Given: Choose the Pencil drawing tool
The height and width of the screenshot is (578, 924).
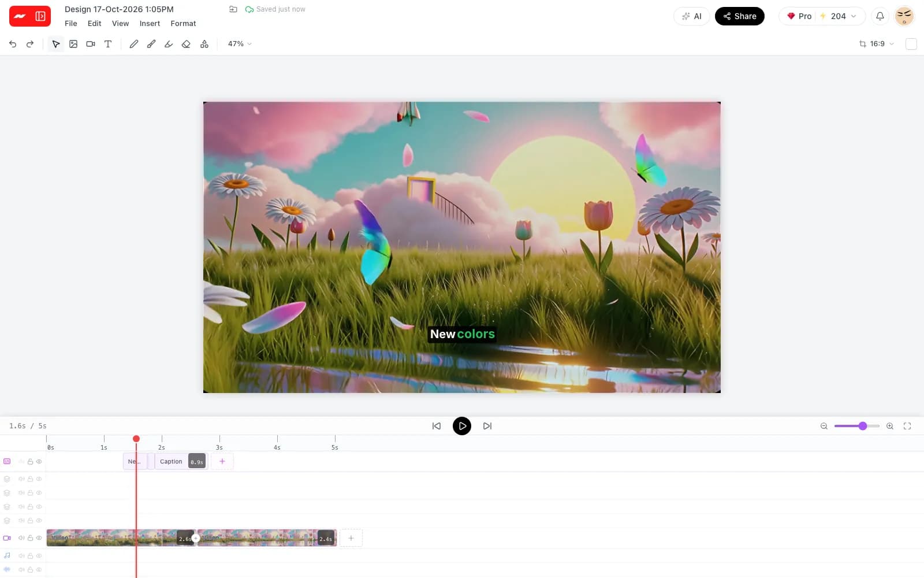Looking at the screenshot, I should (134, 44).
